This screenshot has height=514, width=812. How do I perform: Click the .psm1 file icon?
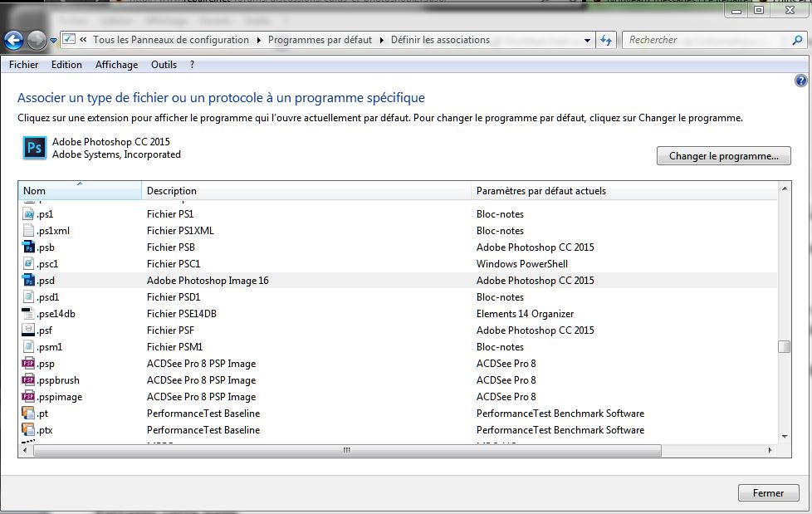28,346
